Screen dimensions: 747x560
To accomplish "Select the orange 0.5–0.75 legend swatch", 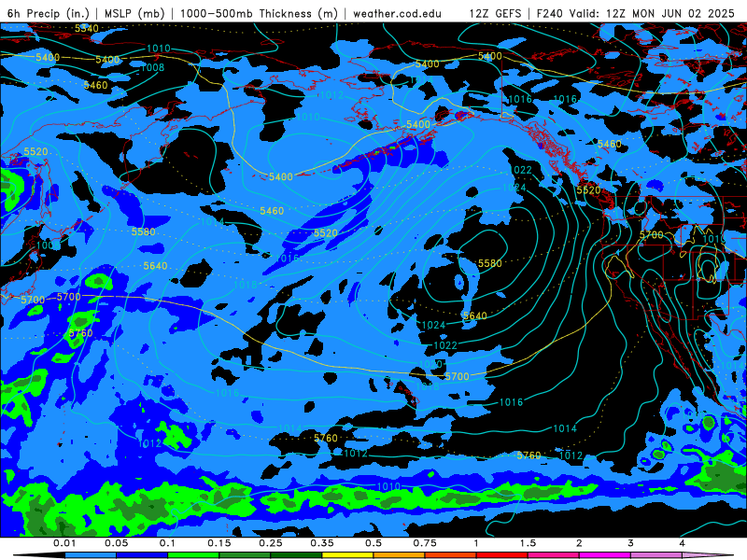I will click(400, 555).
